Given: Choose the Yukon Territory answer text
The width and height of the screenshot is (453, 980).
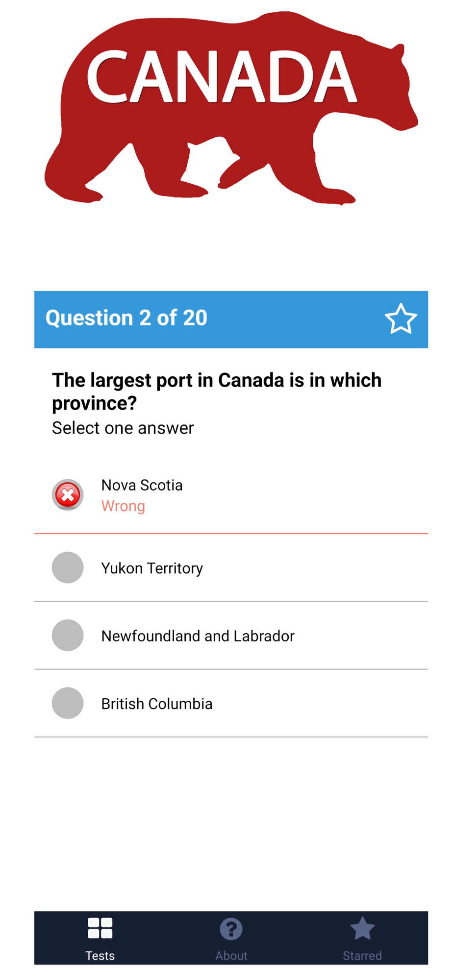Looking at the screenshot, I should [152, 568].
